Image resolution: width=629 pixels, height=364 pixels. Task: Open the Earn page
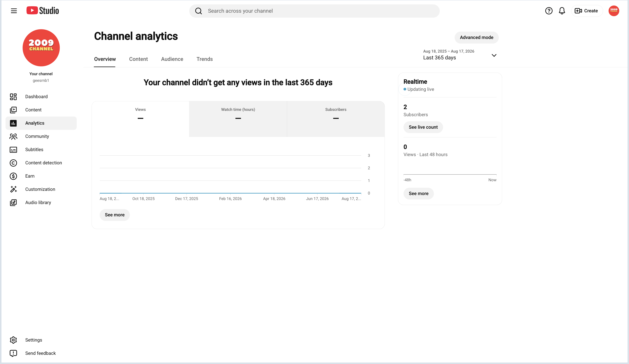pos(41,176)
